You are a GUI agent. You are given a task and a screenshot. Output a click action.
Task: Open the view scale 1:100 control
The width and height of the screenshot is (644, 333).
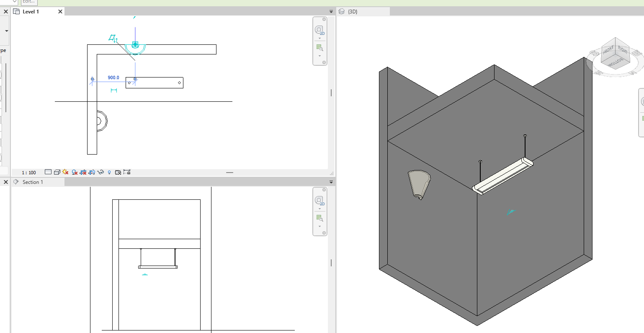pos(28,172)
